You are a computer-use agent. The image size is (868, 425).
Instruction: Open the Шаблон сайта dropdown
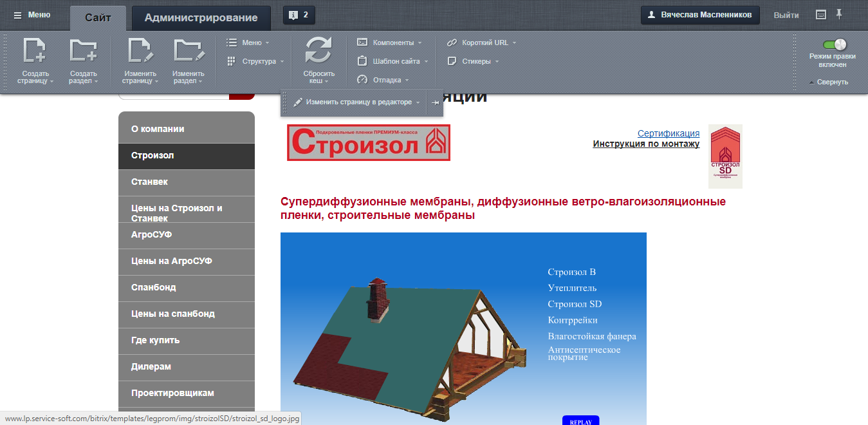pyautogui.click(x=392, y=61)
